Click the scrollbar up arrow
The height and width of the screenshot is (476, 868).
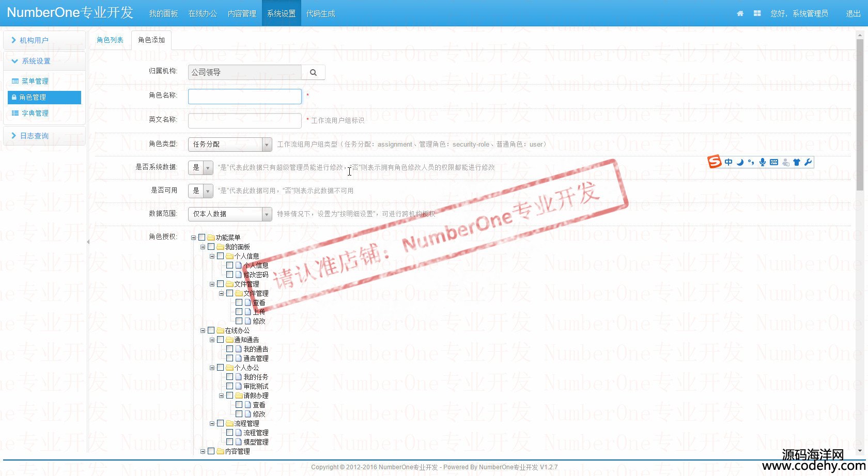click(860, 35)
